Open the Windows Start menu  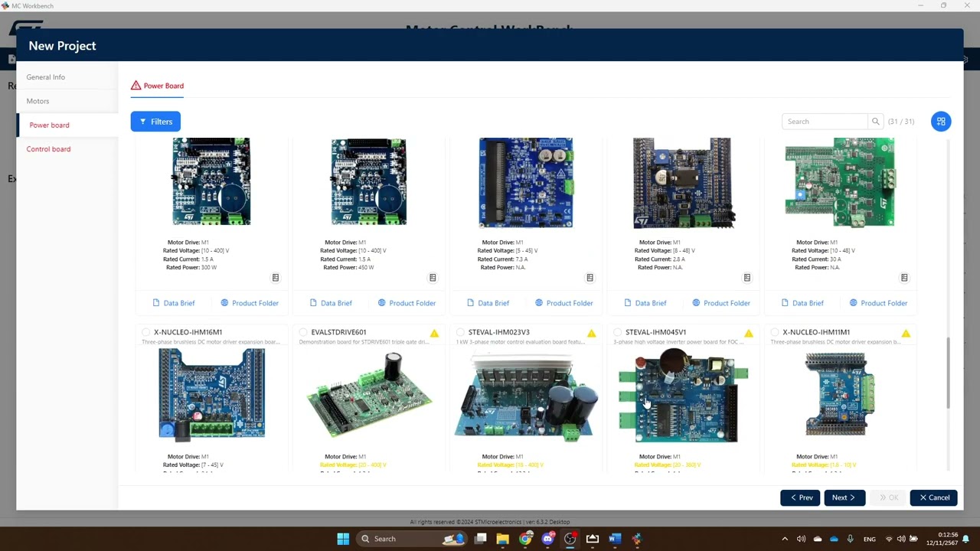pyautogui.click(x=343, y=539)
